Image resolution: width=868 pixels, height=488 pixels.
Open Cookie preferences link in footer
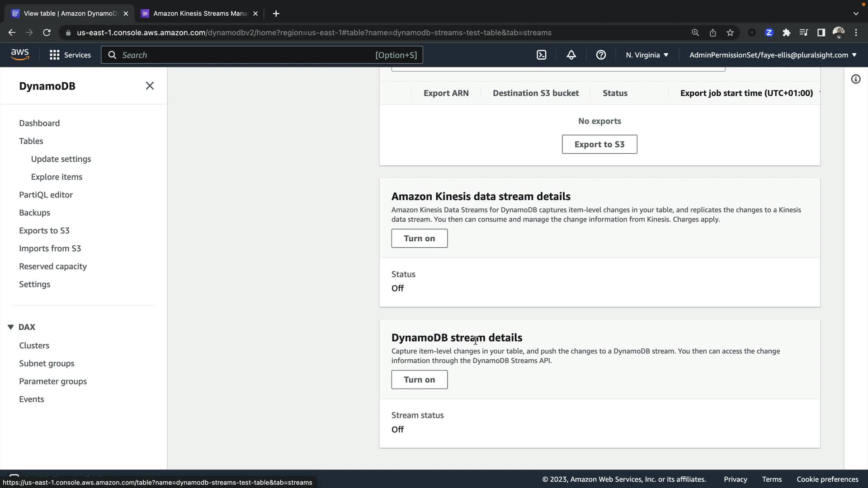pos(827,479)
